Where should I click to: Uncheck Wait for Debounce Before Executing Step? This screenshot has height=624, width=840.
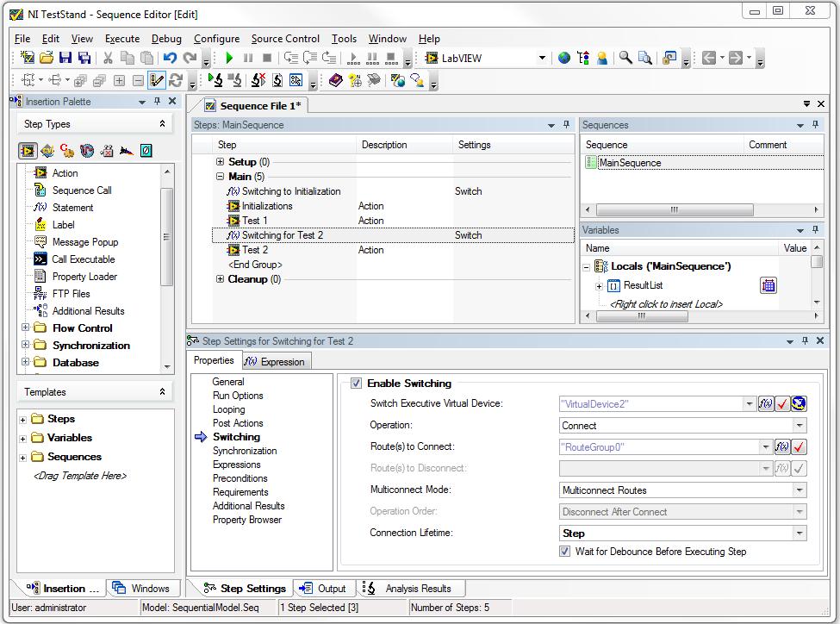coord(565,552)
